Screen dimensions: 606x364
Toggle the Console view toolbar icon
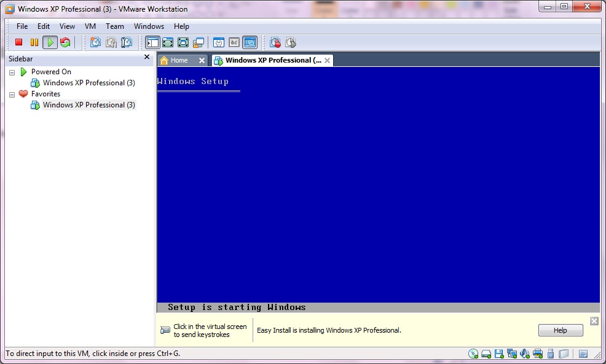click(x=250, y=42)
